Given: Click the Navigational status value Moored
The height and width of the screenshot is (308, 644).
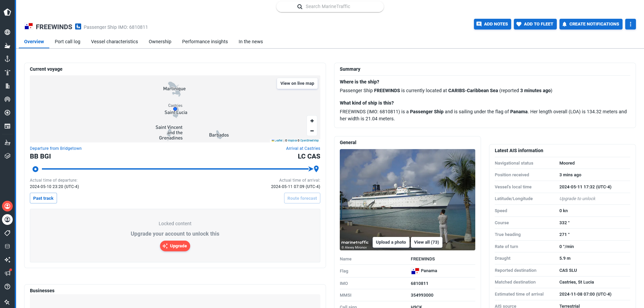Looking at the screenshot, I should [x=567, y=163].
